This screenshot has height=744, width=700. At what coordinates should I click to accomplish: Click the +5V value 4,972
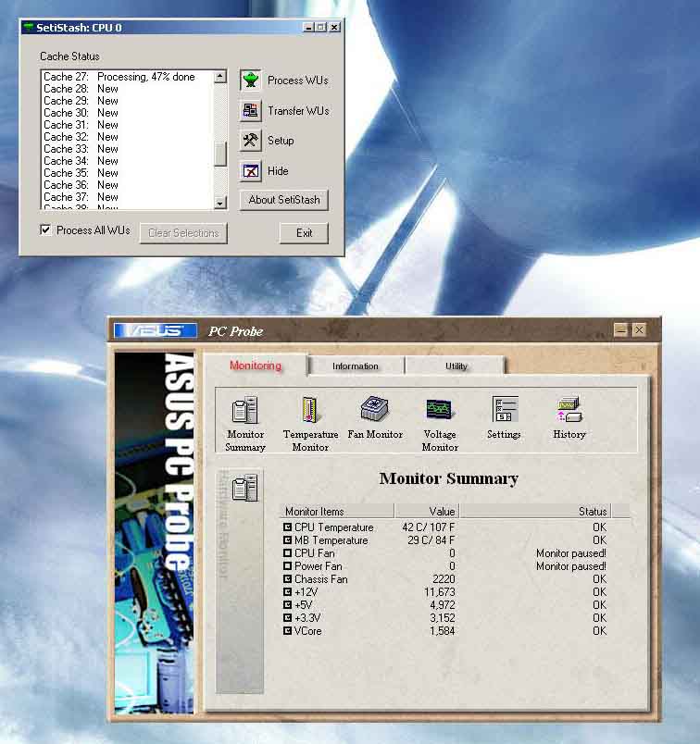pos(443,605)
